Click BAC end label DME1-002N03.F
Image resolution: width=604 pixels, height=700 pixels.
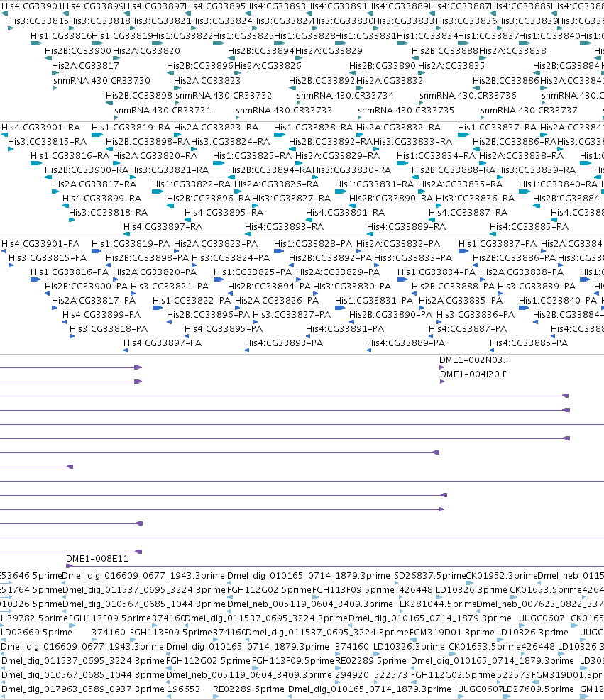point(474,360)
